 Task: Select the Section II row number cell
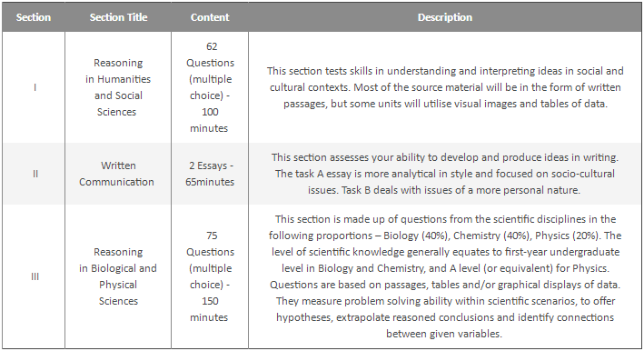tap(35, 174)
